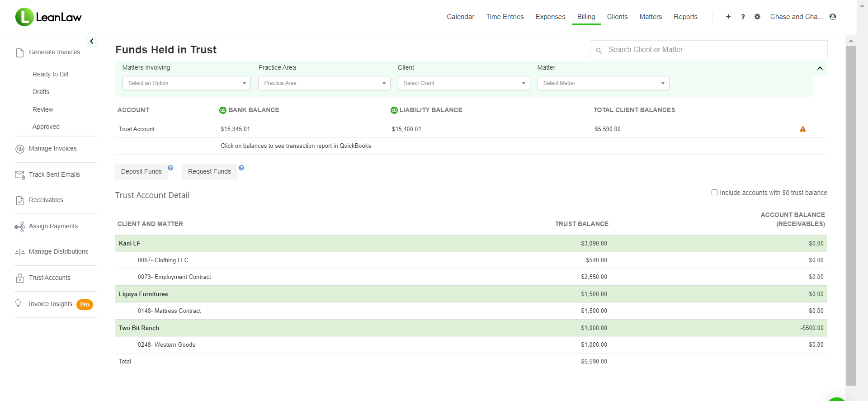Image resolution: width=868 pixels, height=401 pixels.
Task: Click the Invoice Insights lightbulb icon
Action: point(18,303)
